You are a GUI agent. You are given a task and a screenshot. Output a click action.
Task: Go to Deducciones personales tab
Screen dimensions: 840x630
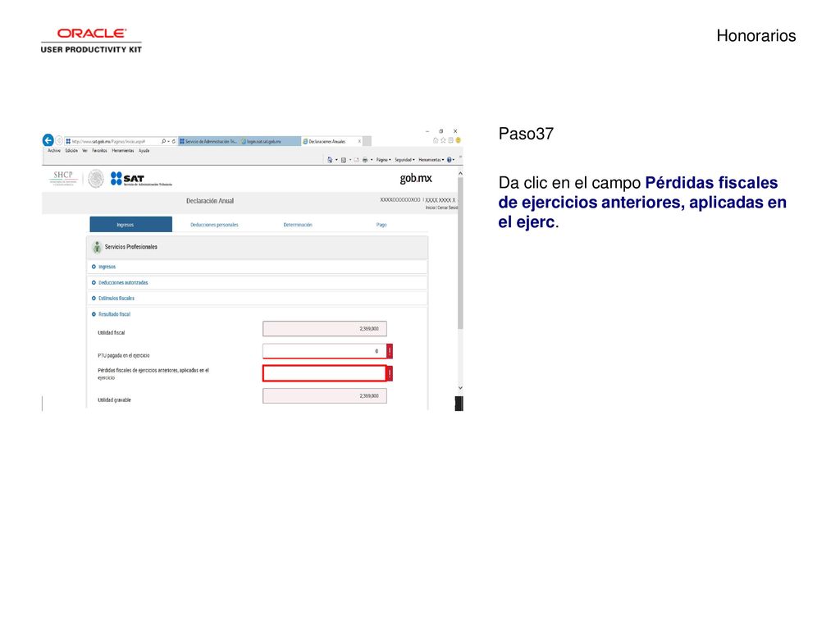pyautogui.click(x=214, y=225)
